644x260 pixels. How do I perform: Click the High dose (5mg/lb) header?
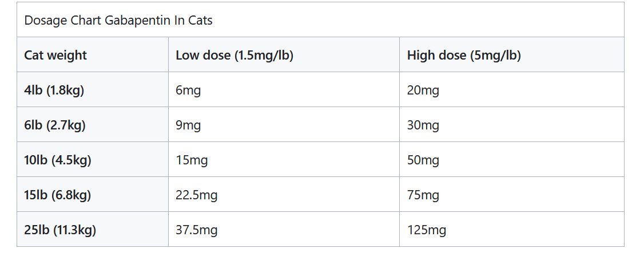464,56
